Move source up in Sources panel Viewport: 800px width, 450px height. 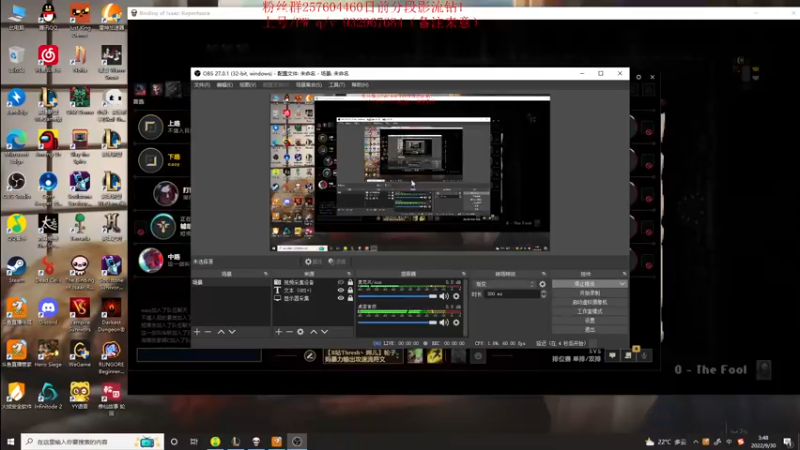coord(313,332)
